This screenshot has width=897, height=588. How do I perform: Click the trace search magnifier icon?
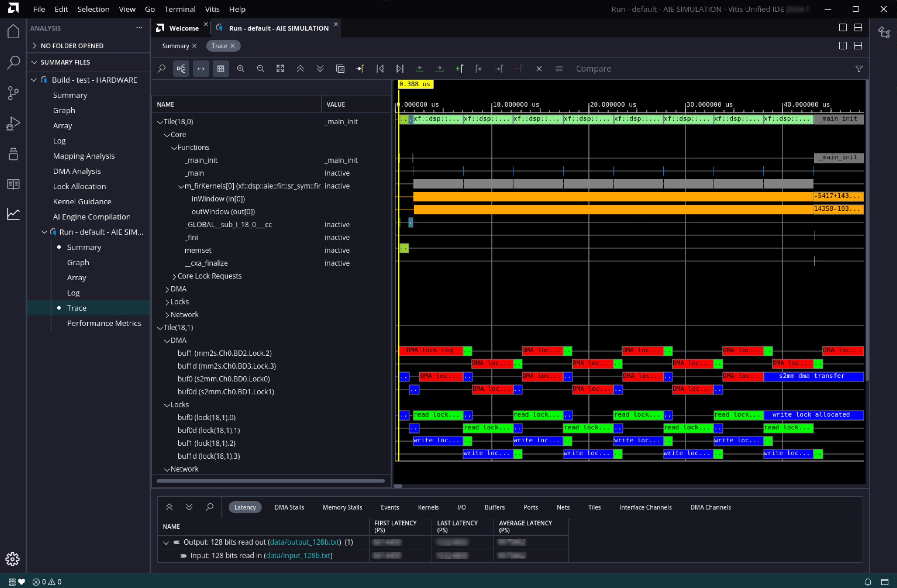point(162,68)
